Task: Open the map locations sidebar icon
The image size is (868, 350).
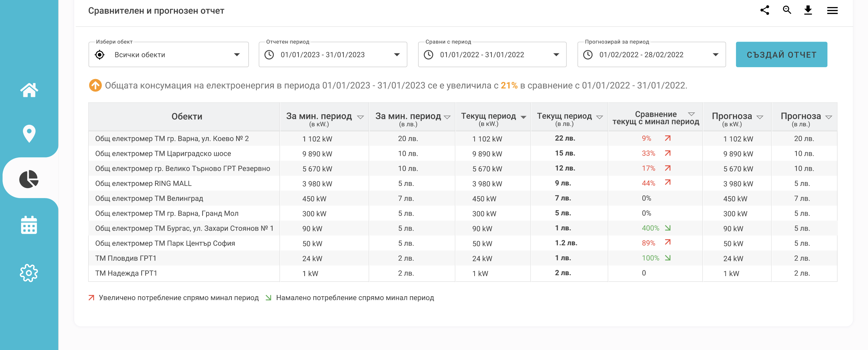Action: click(x=29, y=133)
